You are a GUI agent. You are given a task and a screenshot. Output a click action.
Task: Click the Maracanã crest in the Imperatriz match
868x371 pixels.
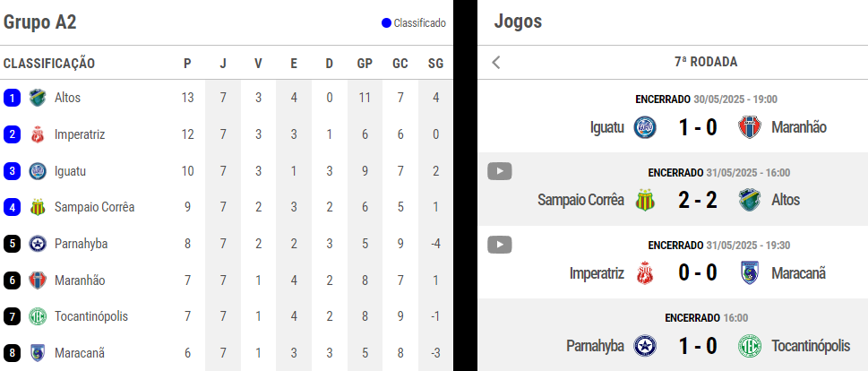750,273
